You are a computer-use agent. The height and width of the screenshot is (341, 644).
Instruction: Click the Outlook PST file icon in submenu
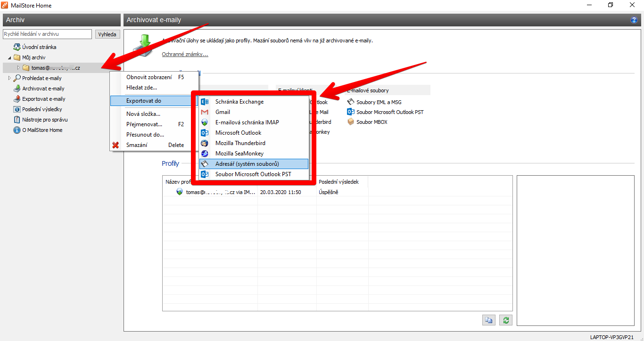click(205, 174)
